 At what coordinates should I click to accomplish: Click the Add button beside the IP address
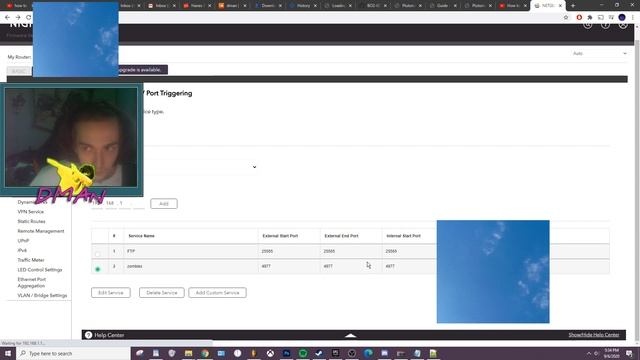[164, 204]
